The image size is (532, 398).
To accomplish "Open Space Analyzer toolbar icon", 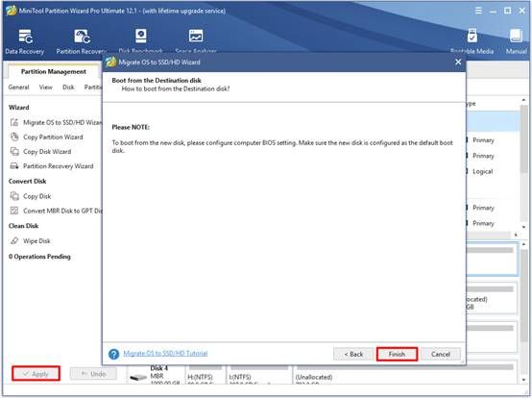I will 196,36.
